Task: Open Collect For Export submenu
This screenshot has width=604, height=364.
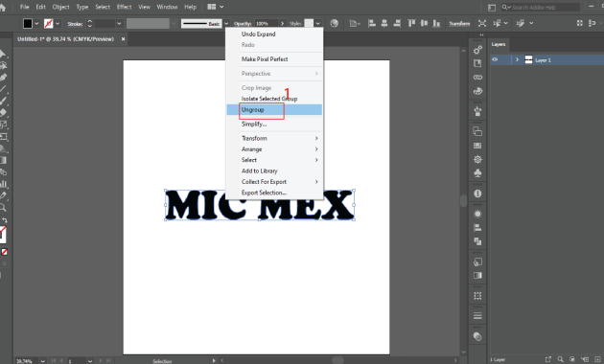Action: tap(274, 182)
